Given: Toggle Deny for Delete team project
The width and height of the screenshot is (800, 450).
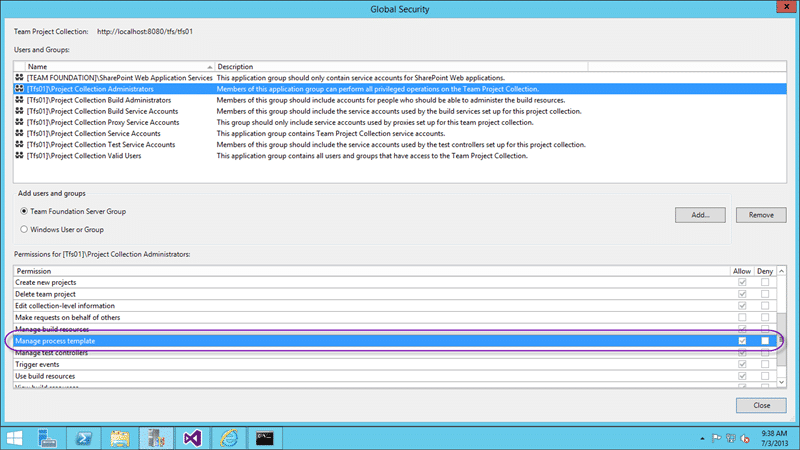Looking at the screenshot, I should click(x=765, y=294).
